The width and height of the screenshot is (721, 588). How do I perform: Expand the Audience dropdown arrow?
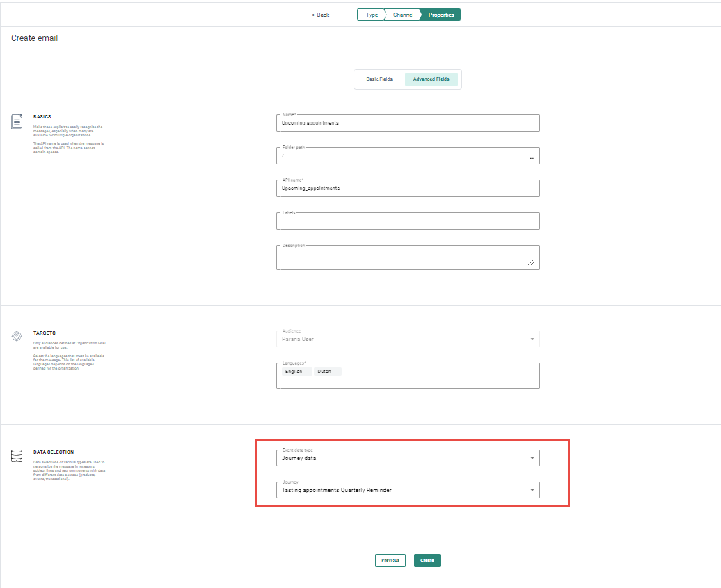coord(532,340)
